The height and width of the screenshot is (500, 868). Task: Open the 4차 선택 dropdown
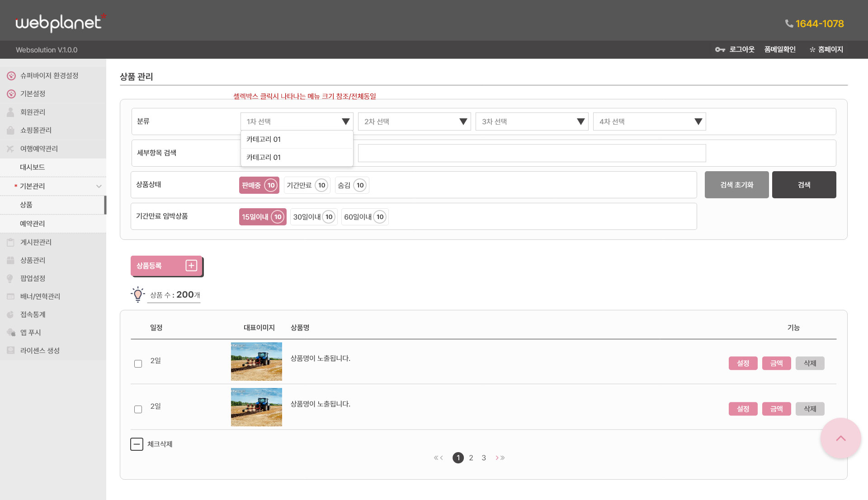tap(649, 121)
